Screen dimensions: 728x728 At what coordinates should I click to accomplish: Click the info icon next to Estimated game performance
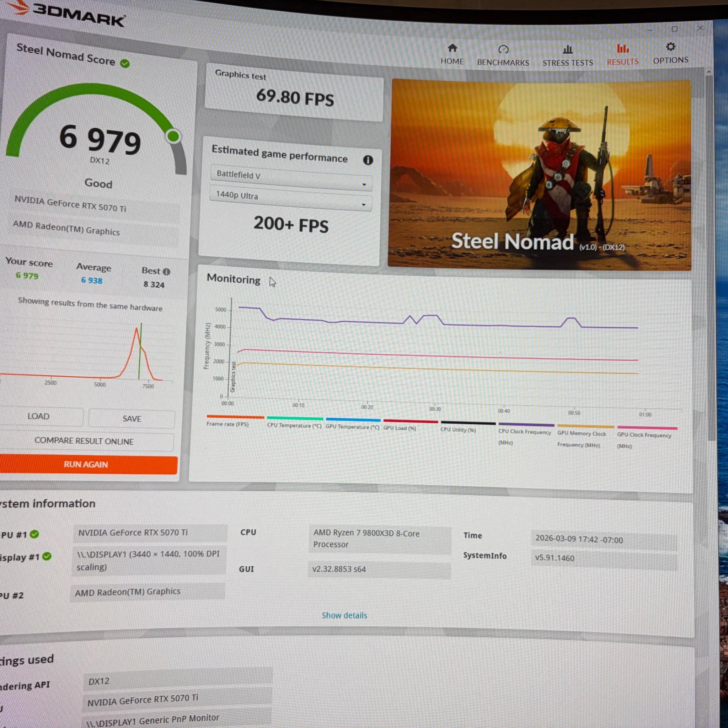point(368,160)
